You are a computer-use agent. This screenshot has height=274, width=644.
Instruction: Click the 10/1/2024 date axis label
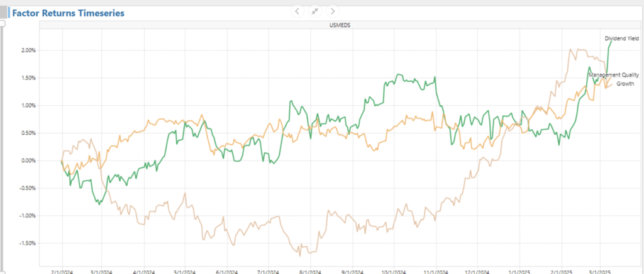[x=392, y=271]
